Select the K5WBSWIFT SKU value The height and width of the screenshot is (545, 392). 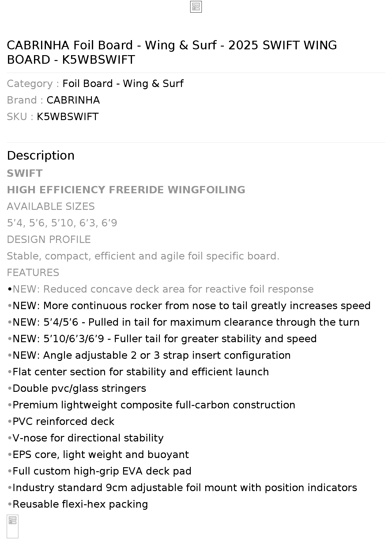[68, 117]
